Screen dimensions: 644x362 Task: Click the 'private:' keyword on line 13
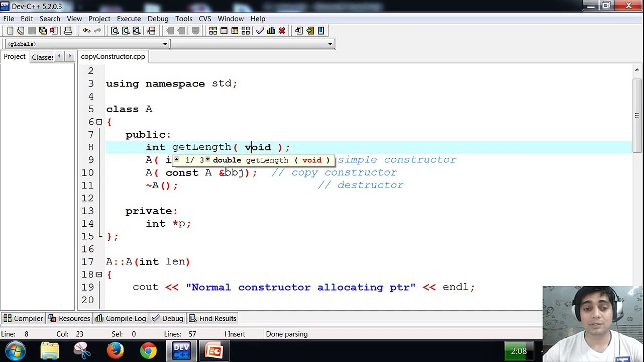coord(151,211)
